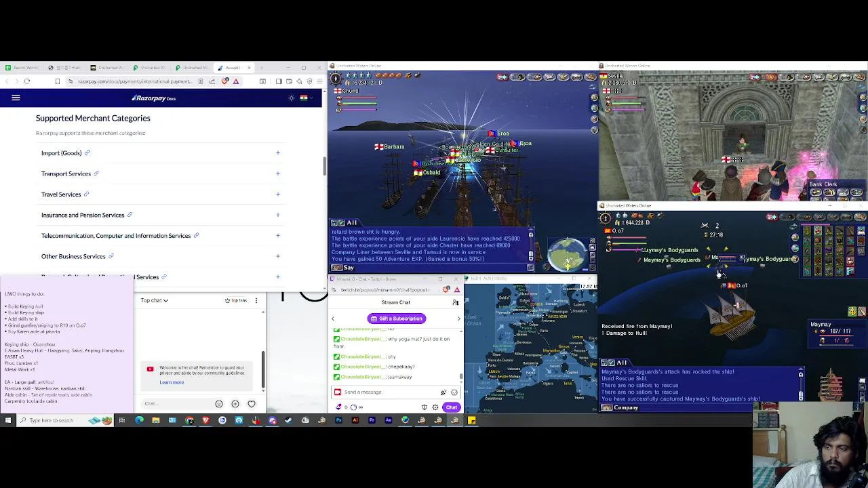Click the ship's wheel icon in O.o7 window
The image size is (868, 488).
click(x=606, y=219)
